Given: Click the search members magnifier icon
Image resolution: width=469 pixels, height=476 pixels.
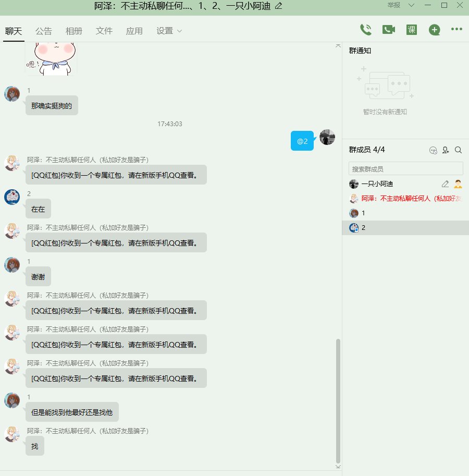Looking at the screenshot, I should (x=459, y=150).
